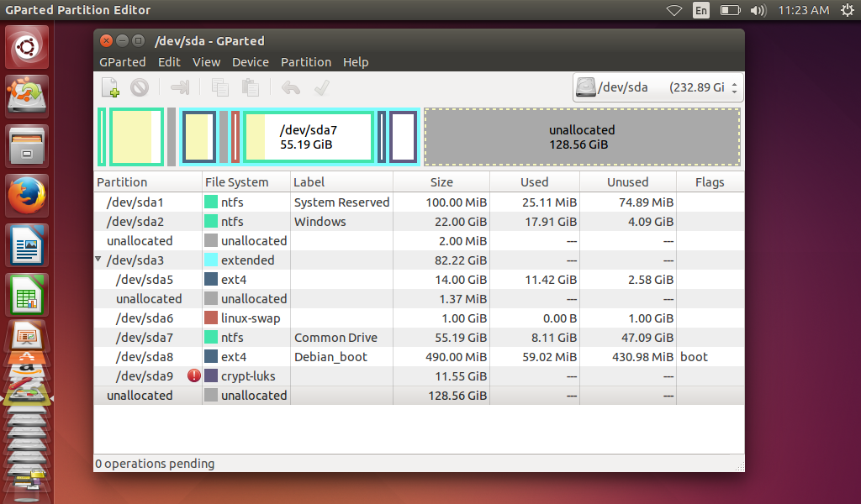Select the /dev/sda9 crypt-luks row
This screenshot has height=504, width=861.
point(419,375)
